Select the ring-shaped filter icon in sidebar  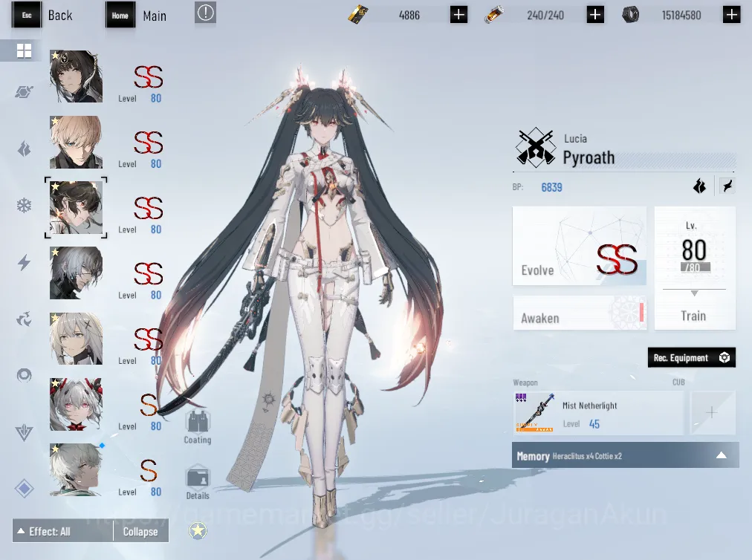coord(24,375)
